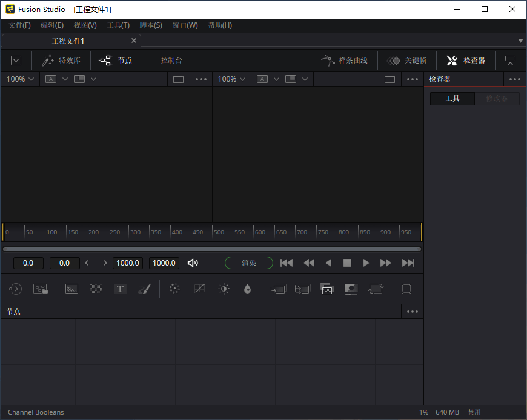Add a Saver node from the toolbar
527x420 pixels.
[41, 289]
